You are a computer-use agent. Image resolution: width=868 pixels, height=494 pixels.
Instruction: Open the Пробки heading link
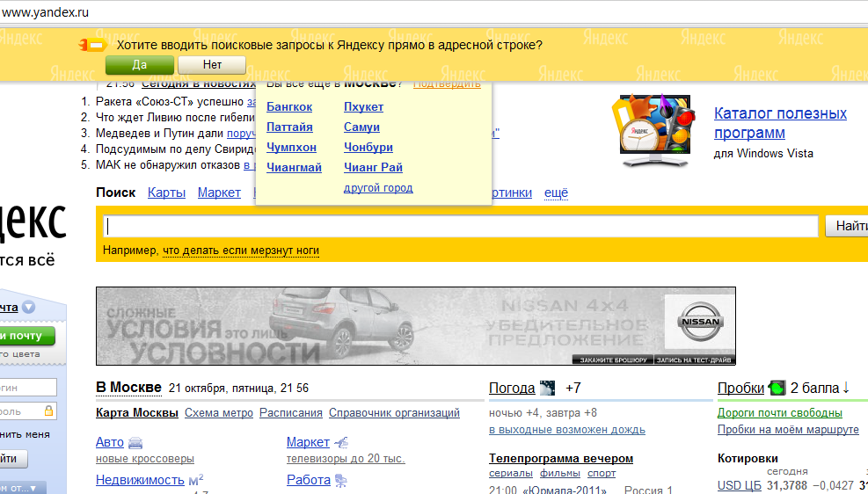(740, 388)
